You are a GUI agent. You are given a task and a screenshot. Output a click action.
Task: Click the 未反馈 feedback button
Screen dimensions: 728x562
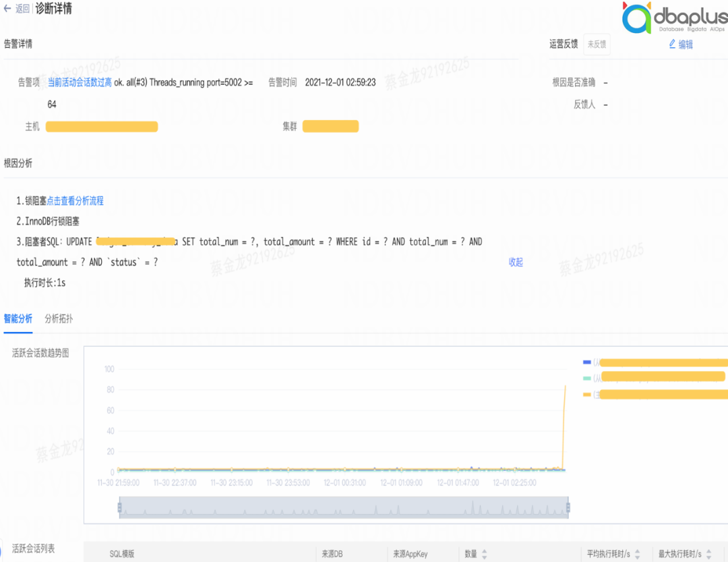coord(597,45)
